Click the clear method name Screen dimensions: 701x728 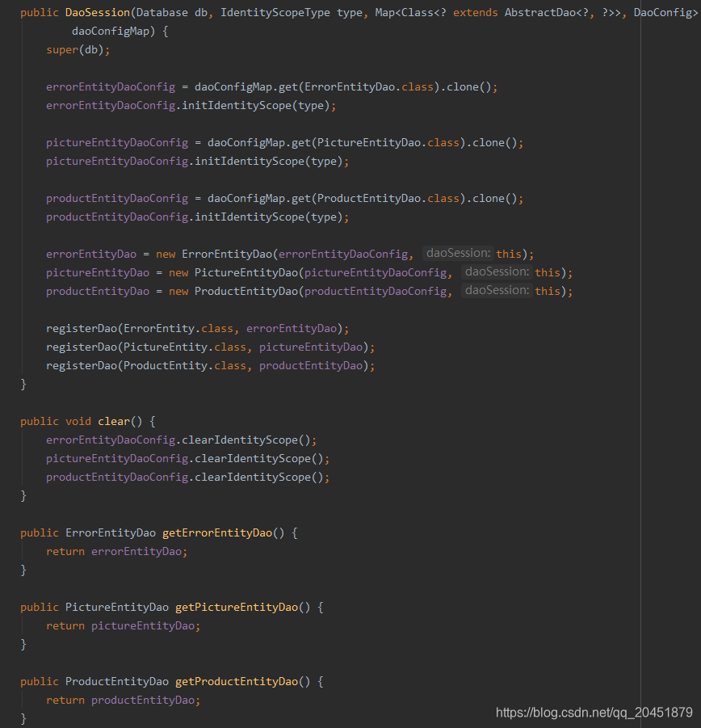point(114,421)
